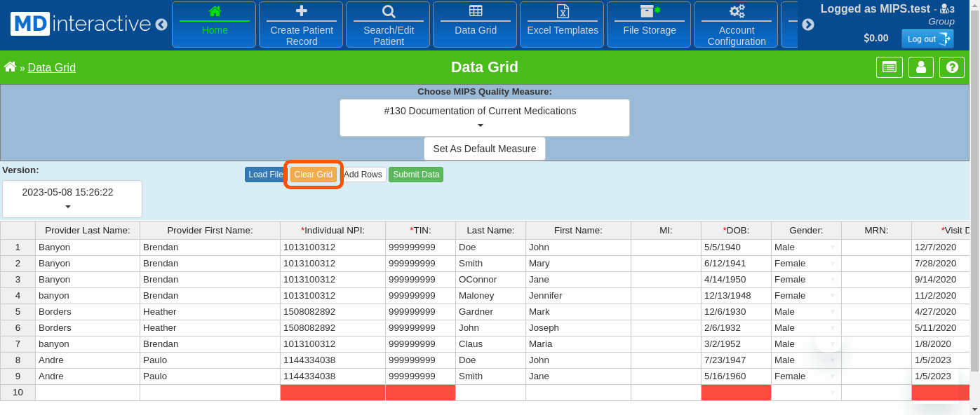Image resolution: width=980 pixels, height=415 pixels.
Task: Open the user profile icon in the green bar
Action: tap(920, 67)
